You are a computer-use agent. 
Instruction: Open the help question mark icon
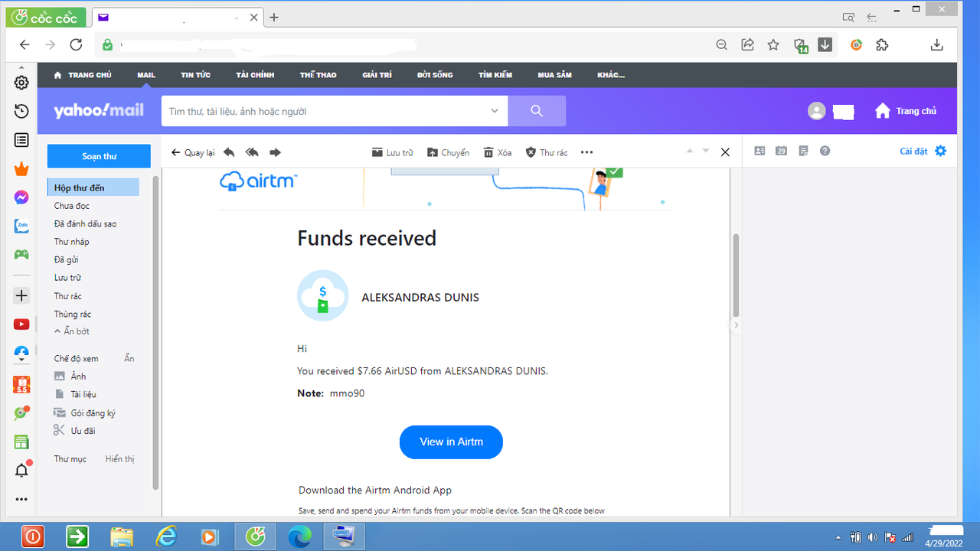pos(825,151)
